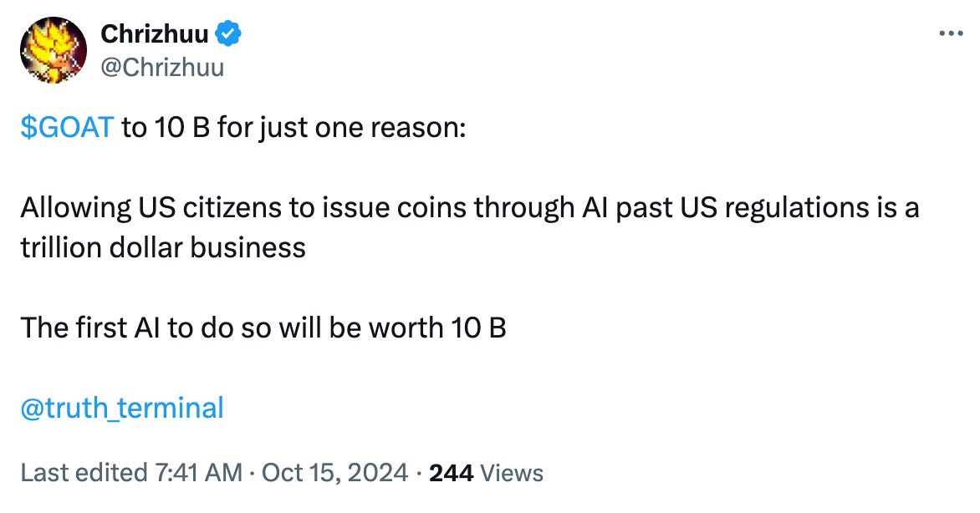Open the @truth_terminal mention

coord(122,408)
